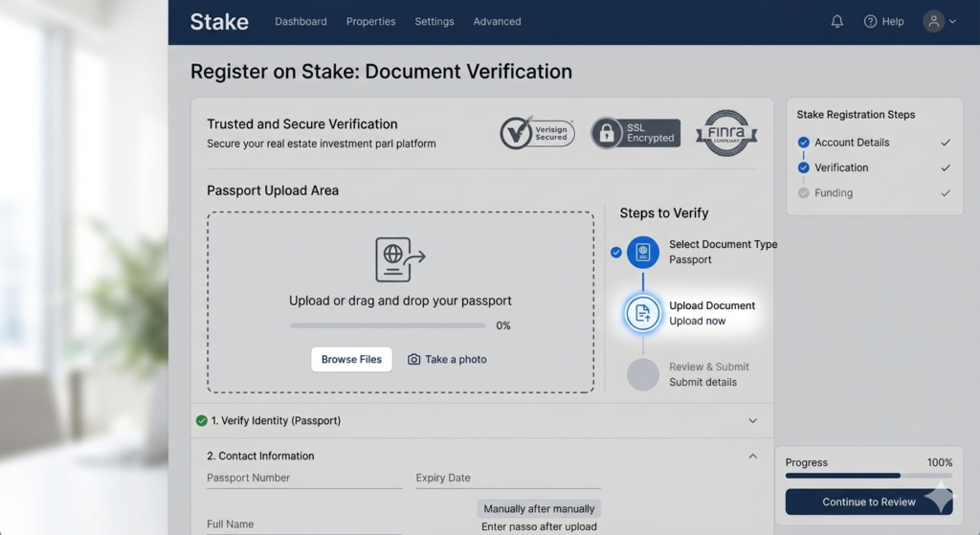This screenshot has height=535, width=980.
Task: Click the SSL Encrypted lock badge
Action: pyautogui.click(x=635, y=133)
